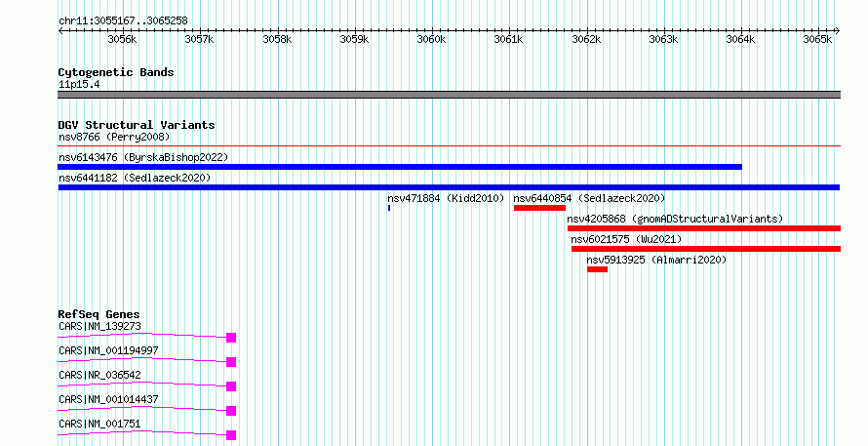Click the tiny blue nsv471884 variant mark
Image resolution: width=868 pixels, height=446 pixels.
pos(389,208)
